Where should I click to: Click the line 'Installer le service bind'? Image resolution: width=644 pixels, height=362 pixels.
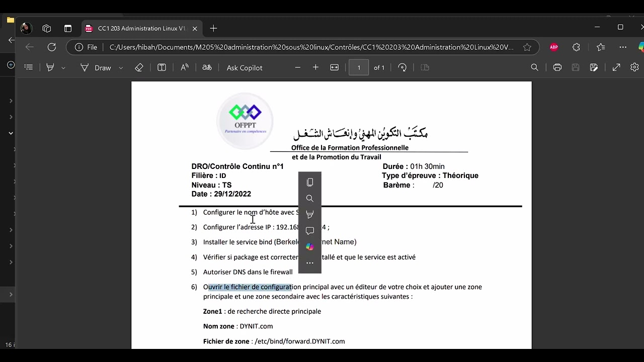[x=280, y=242]
